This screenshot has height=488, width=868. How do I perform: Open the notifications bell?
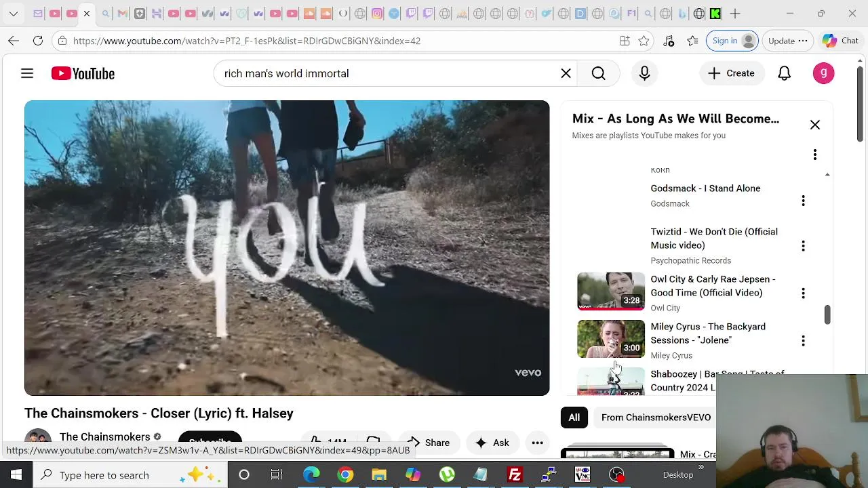(x=784, y=73)
